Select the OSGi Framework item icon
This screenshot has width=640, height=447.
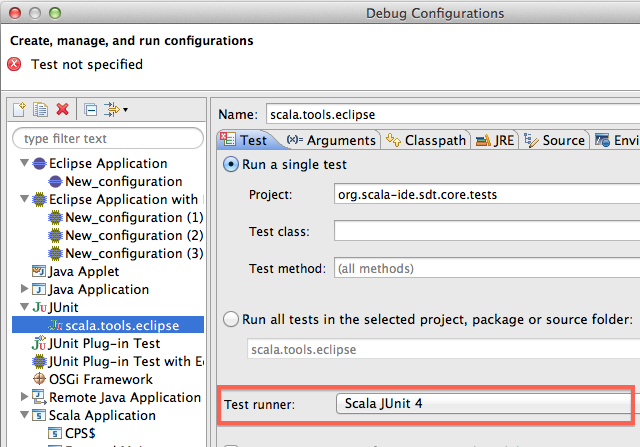[x=40, y=379]
